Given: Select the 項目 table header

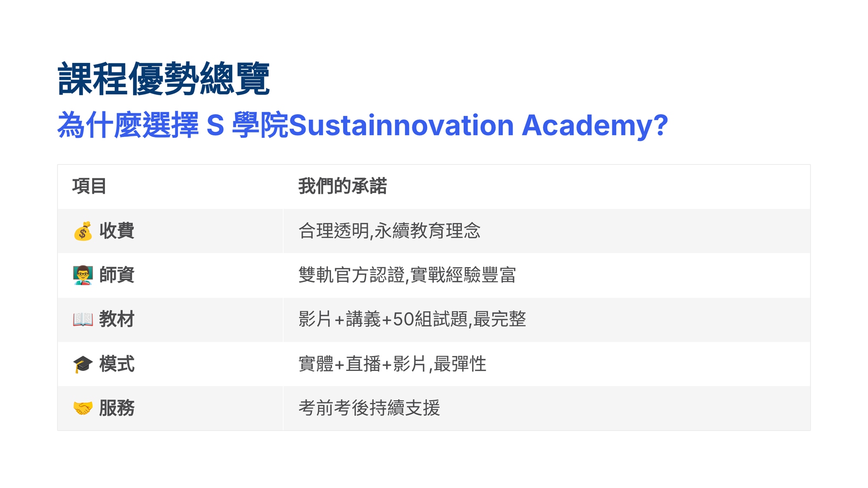Looking at the screenshot, I should point(89,186).
